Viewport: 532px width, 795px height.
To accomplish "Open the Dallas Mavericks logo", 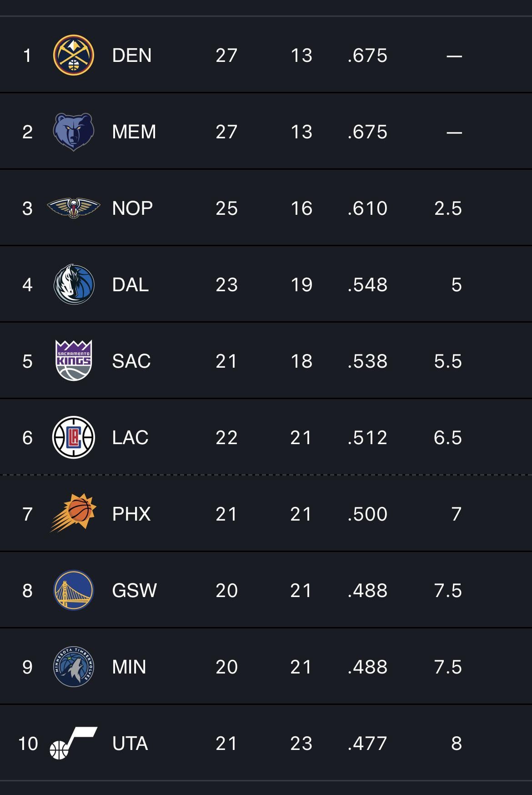I will (74, 284).
